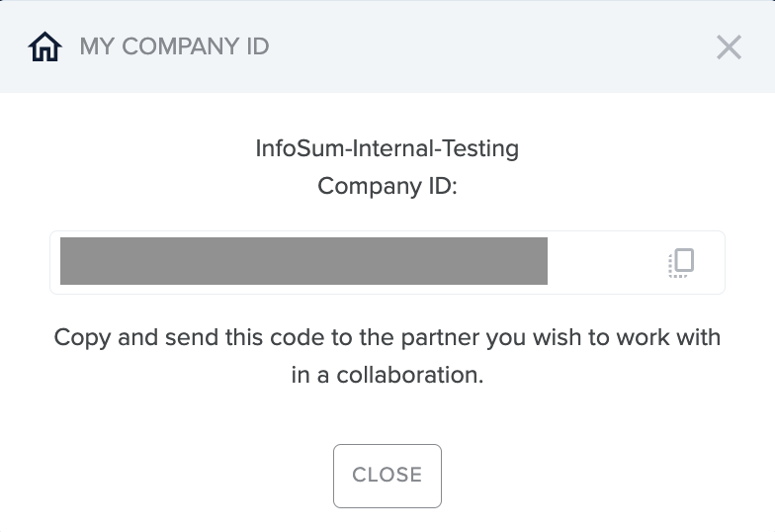
Task: Select the InfoSum-Internal-Testing company name text
Action: coord(387,148)
